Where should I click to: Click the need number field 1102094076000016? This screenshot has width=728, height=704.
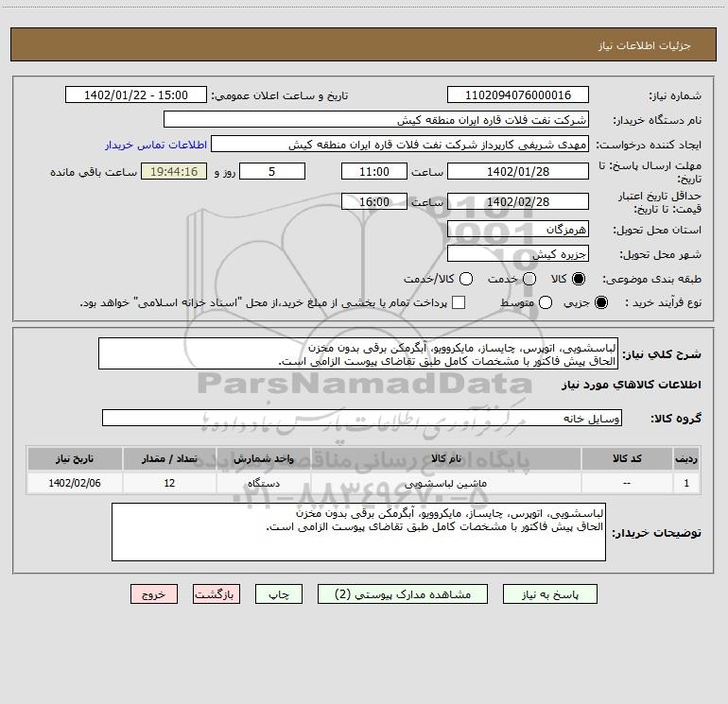pos(518,94)
